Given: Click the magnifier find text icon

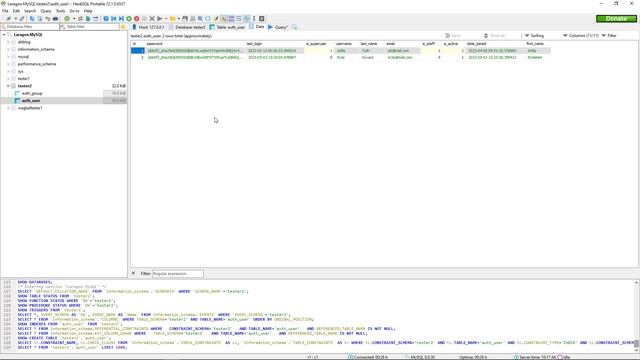Looking at the screenshot, I should (200, 19).
